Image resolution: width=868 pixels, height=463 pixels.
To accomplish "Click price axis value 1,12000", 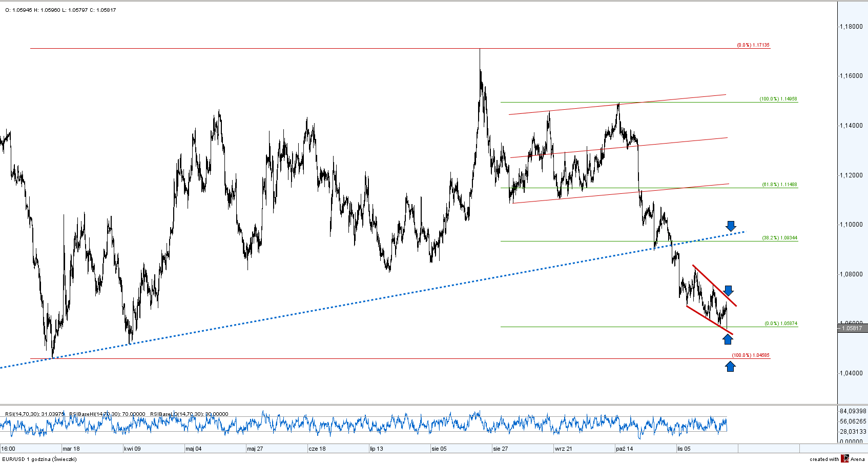I will tap(852, 175).
